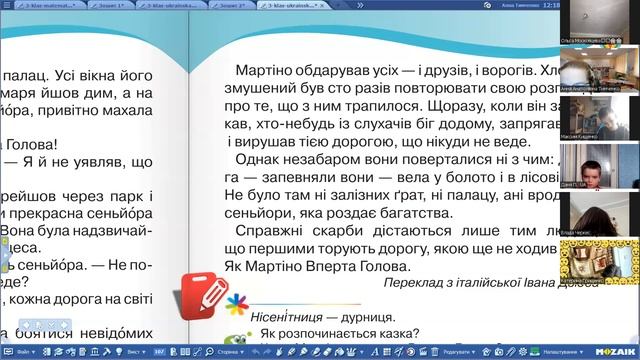640x360 pixels.
Task: Select the boy's face video thumbnail
Action: tap(600, 166)
